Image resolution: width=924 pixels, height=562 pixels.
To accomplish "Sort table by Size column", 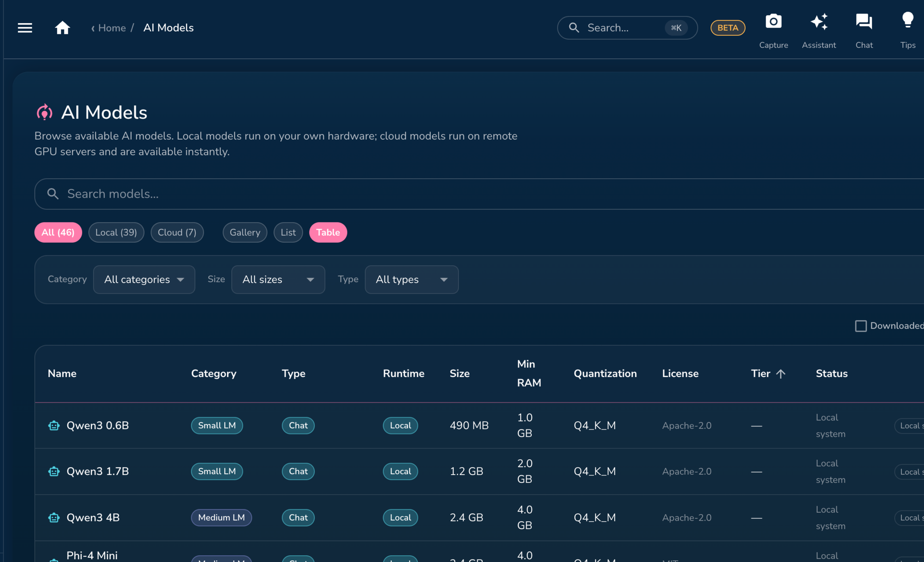I will 460,374.
